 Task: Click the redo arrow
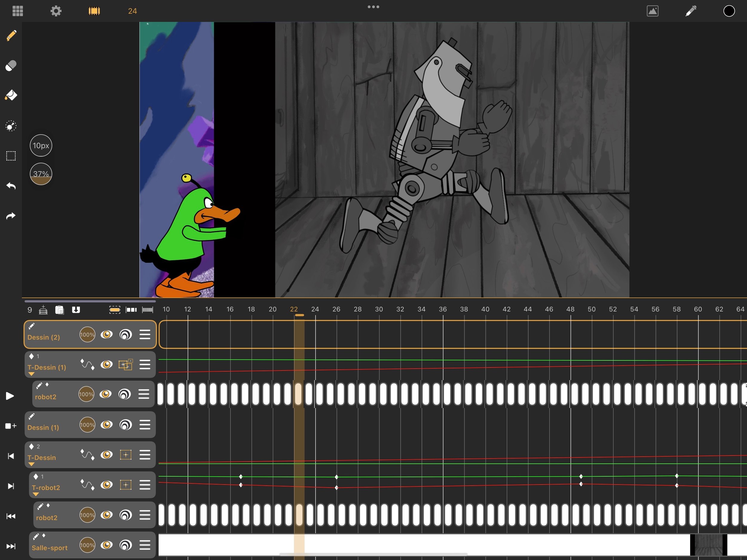(x=11, y=216)
